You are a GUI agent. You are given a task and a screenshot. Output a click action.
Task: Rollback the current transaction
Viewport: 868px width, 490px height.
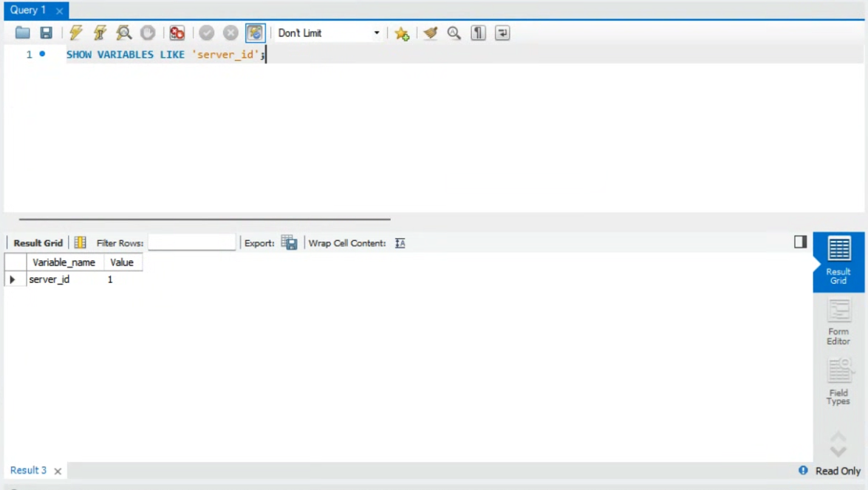[230, 33]
